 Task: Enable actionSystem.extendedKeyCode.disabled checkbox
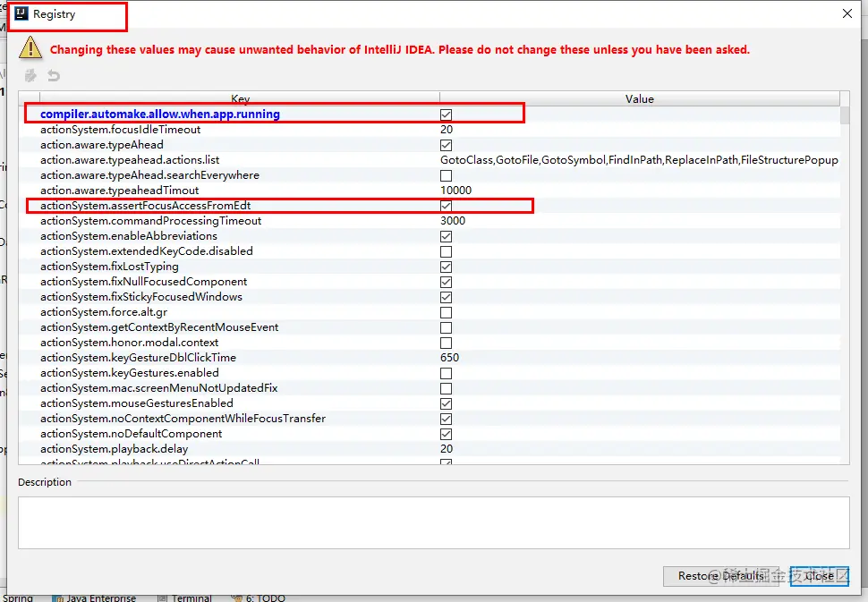[447, 251]
